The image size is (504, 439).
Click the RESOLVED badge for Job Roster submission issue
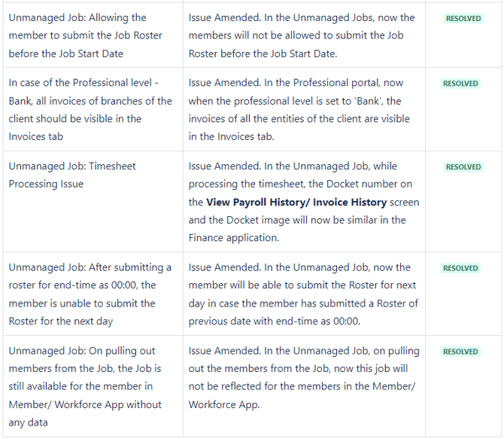point(463,18)
